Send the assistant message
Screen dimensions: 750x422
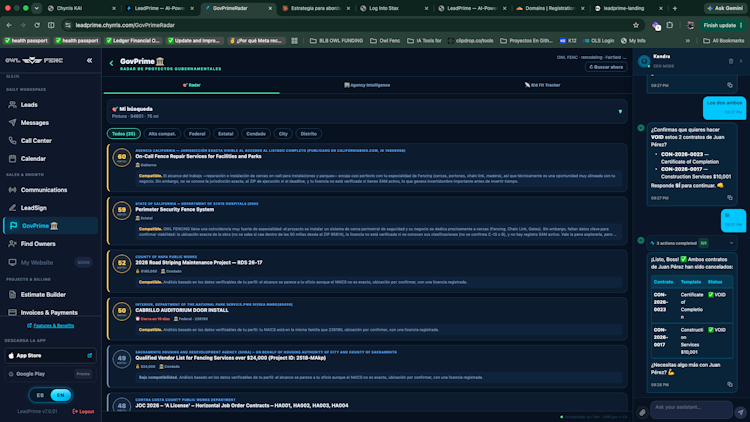[741, 411]
